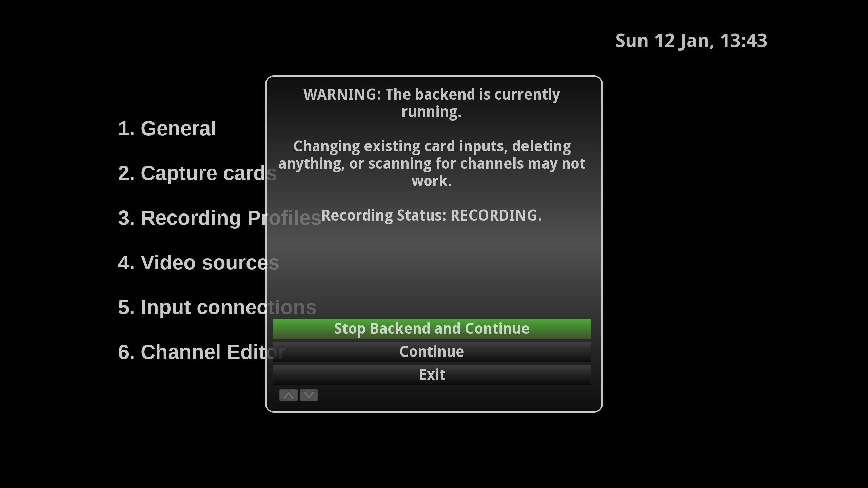This screenshot has width=868, height=488.
Task: Open the 6. Channel Editor menu entry
Action: pos(202,352)
